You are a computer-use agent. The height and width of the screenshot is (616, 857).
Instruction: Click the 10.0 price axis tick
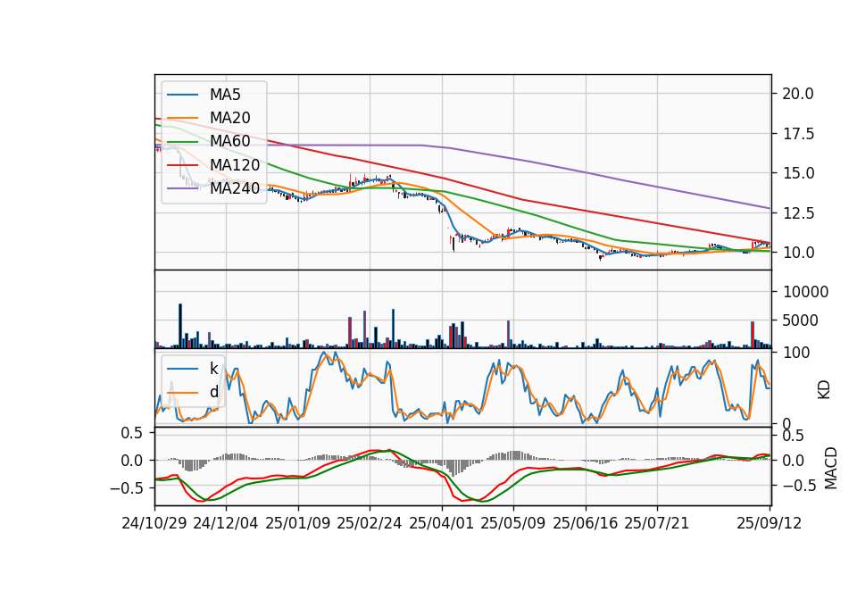coord(798,253)
